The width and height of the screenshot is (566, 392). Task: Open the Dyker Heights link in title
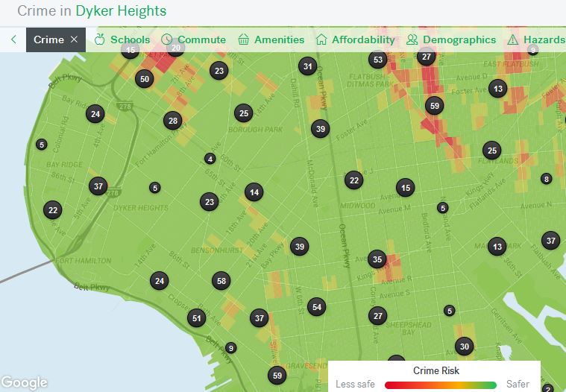point(121,11)
